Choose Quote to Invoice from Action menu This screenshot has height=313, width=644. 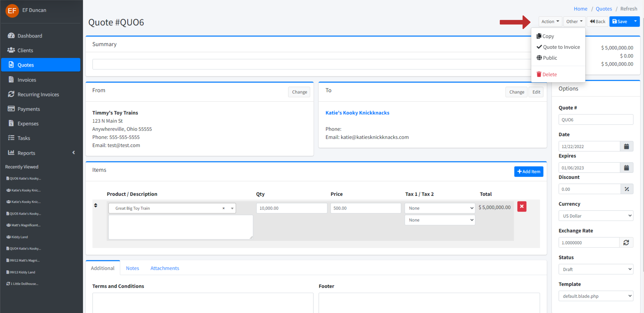click(x=561, y=47)
